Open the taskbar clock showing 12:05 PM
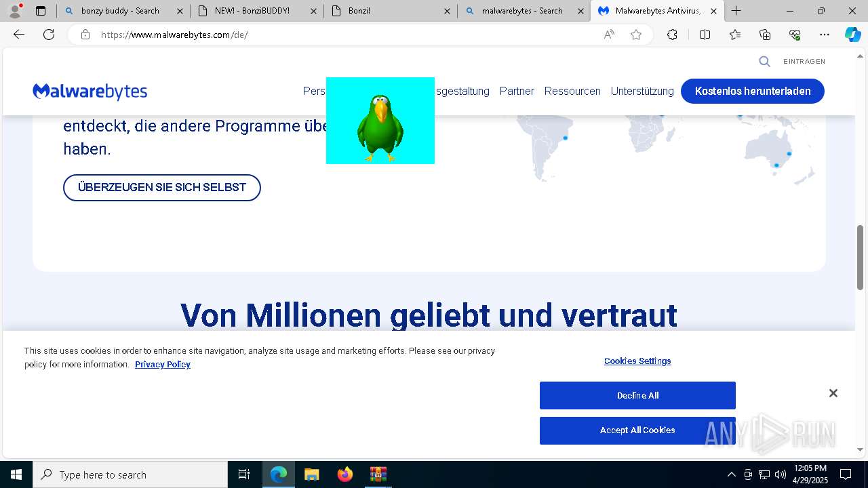 (810, 474)
